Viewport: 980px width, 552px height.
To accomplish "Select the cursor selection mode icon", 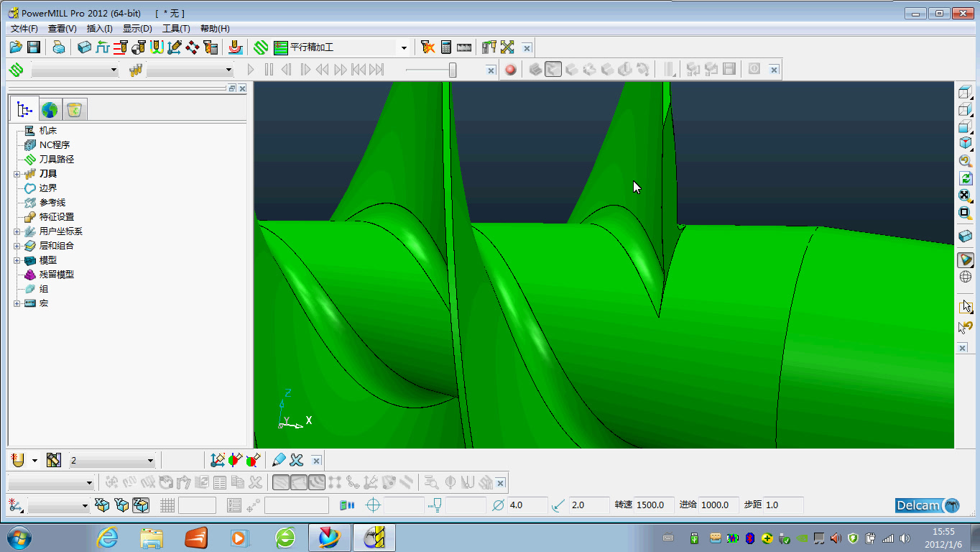I will pyautogui.click(x=965, y=306).
